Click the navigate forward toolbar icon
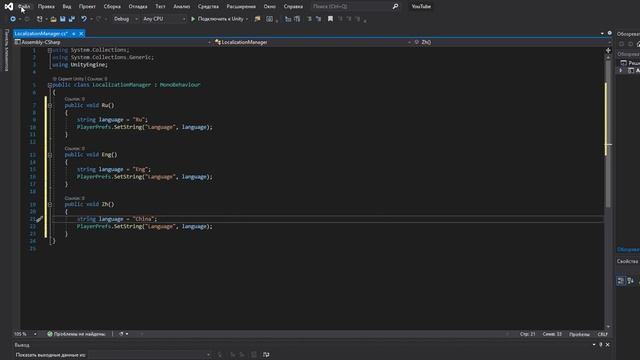Viewport: 640px width, 360px height. [x=27, y=19]
